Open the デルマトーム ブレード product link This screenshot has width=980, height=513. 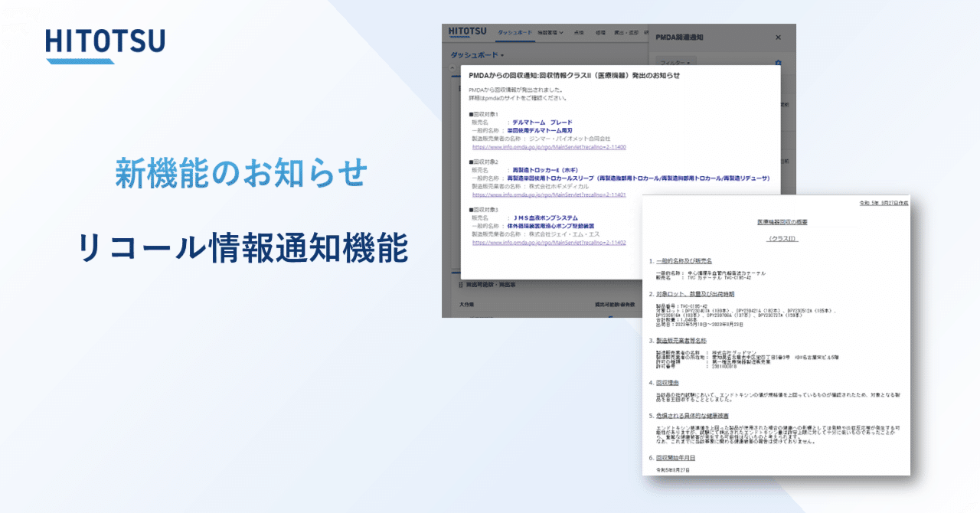click(x=541, y=122)
